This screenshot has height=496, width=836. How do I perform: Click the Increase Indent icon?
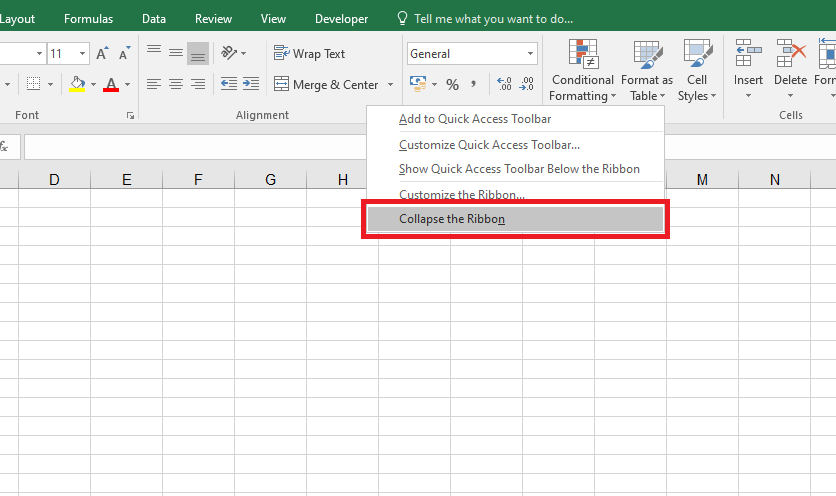(x=250, y=85)
